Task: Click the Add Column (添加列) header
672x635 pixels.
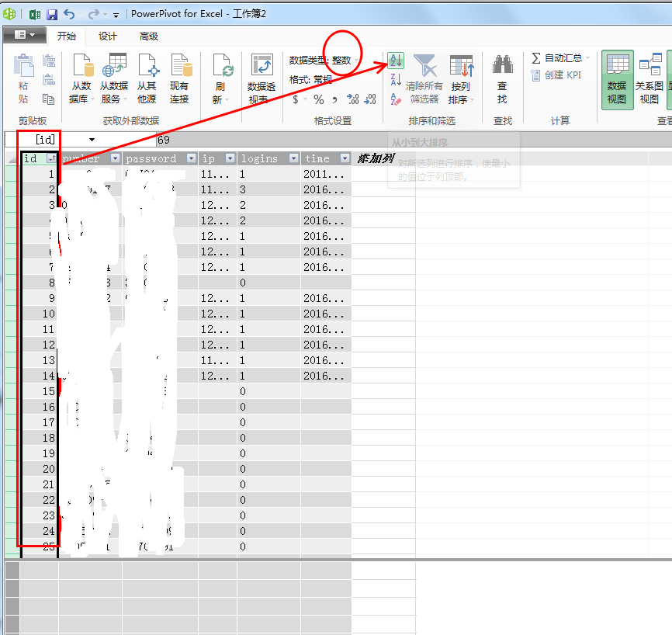Action: pos(376,158)
